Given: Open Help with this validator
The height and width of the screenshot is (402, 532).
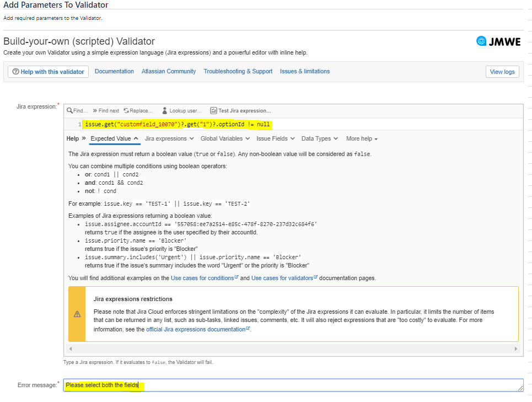Looking at the screenshot, I should coord(48,72).
